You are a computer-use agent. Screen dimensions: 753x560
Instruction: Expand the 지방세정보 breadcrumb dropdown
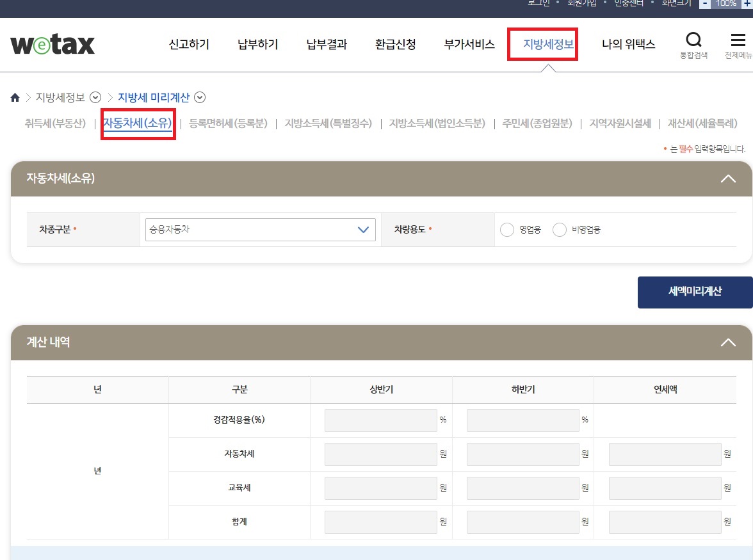[x=95, y=97]
